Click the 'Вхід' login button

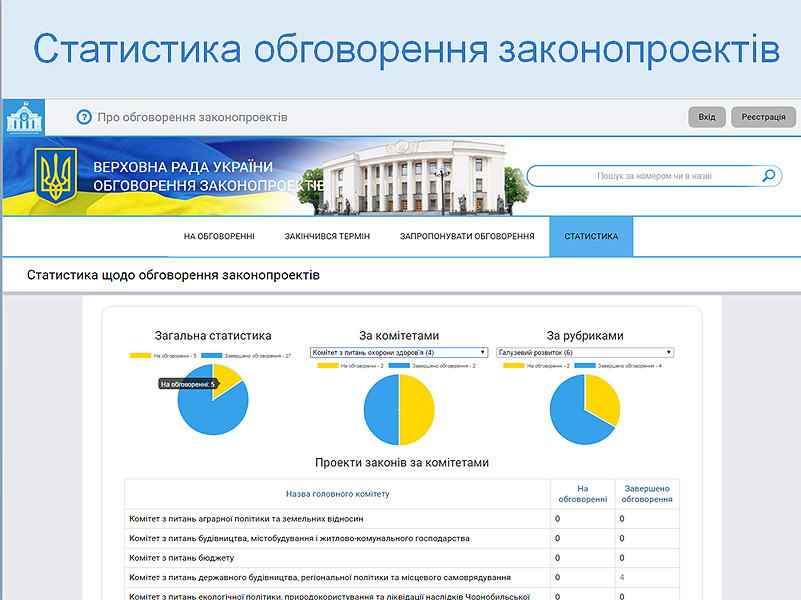[x=707, y=117]
